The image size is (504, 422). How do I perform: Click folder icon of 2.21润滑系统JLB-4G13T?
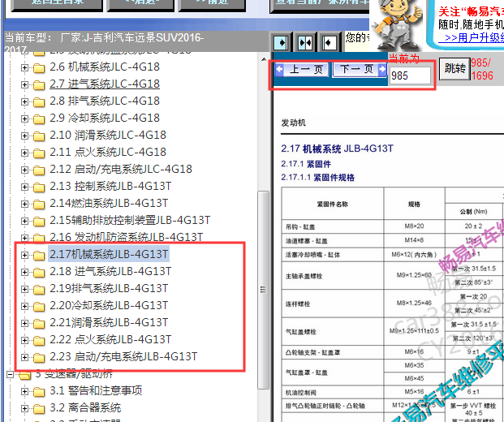(39, 324)
